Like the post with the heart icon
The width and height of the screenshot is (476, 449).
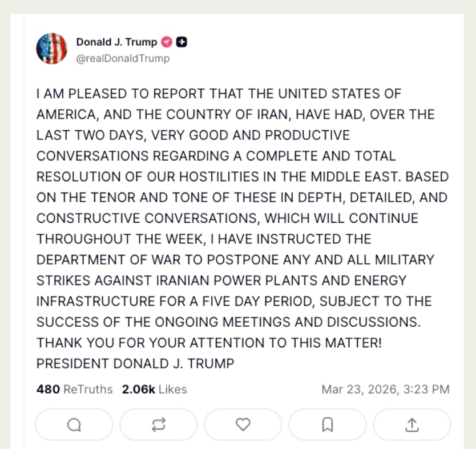243,424
